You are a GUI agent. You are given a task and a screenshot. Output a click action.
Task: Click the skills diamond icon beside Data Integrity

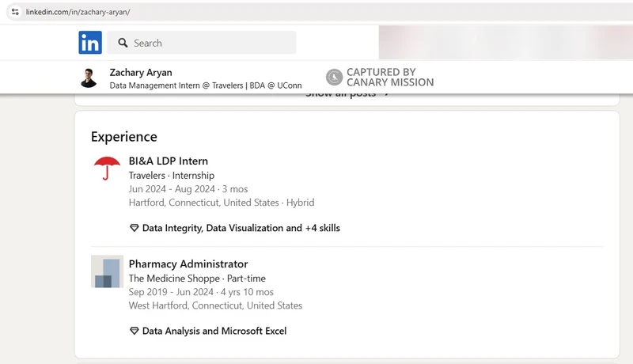pos(134,228)
